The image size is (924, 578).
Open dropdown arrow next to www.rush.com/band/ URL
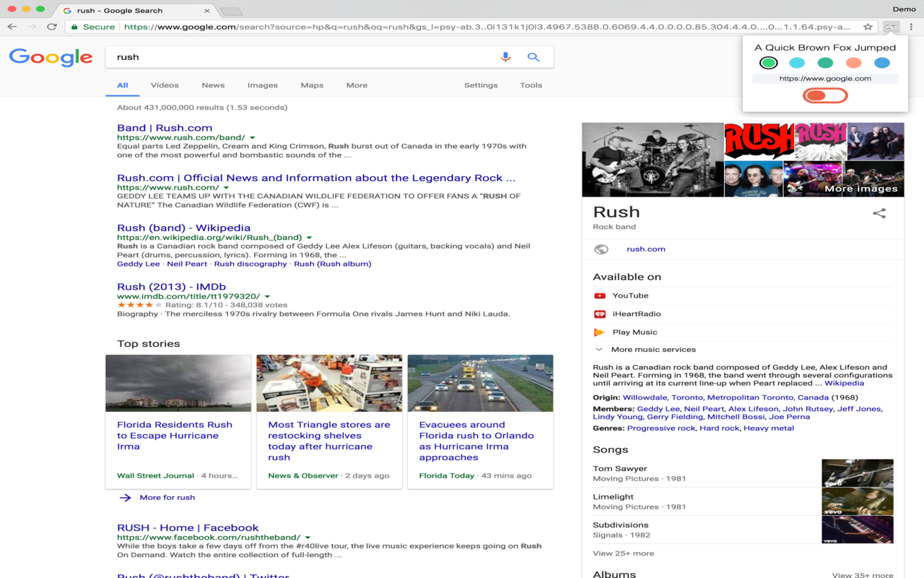click(x=253, y=138)
